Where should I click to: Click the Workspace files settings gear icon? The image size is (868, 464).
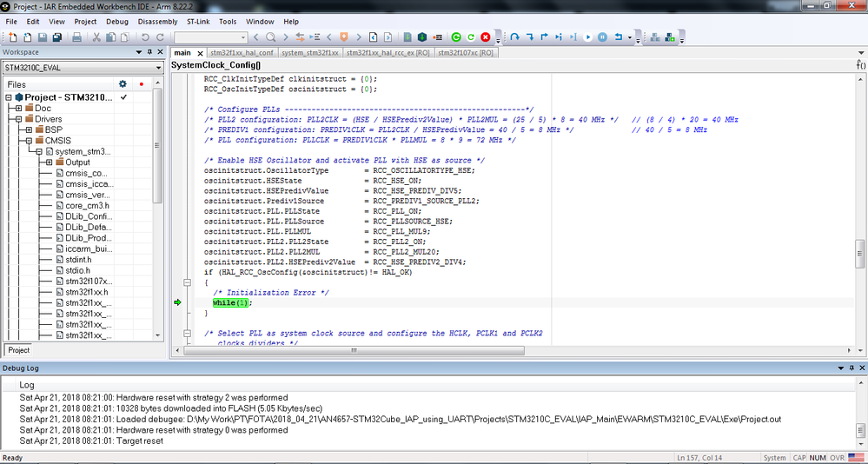(123, 84)
